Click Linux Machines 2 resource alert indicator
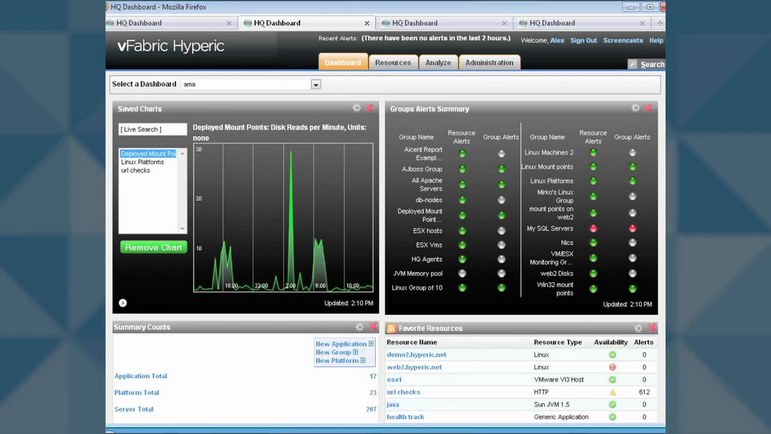771x434 pixels. [x=593, y=152]
